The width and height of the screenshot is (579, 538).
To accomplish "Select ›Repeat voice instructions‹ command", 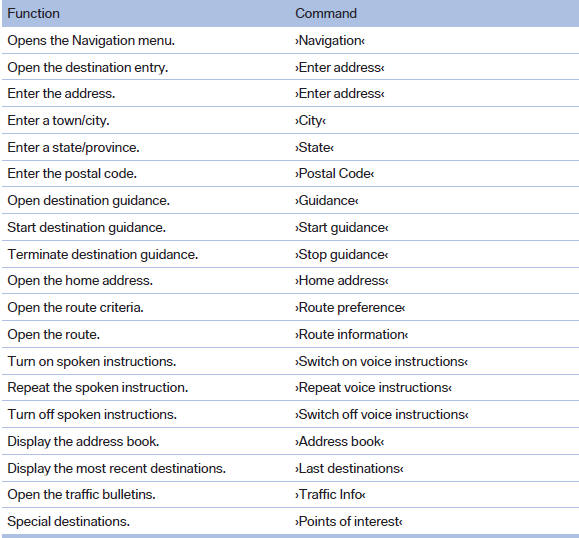I will [x=373, y=388].
